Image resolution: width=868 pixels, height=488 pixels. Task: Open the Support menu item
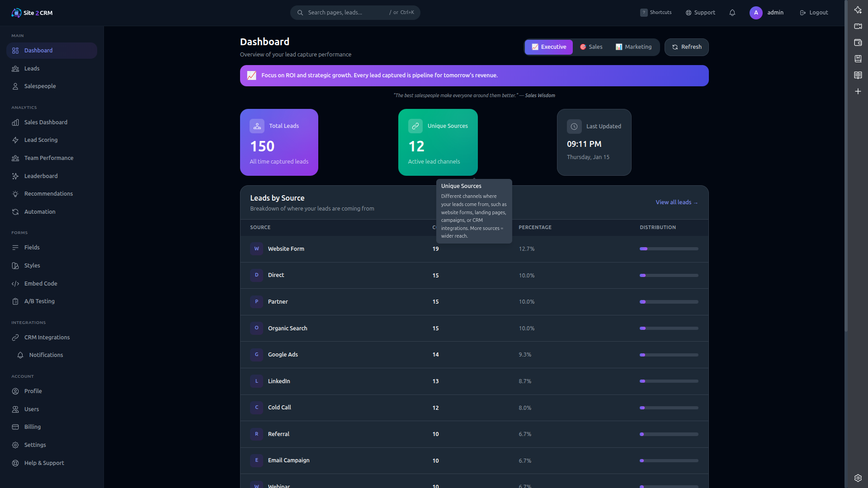[700, 12]
